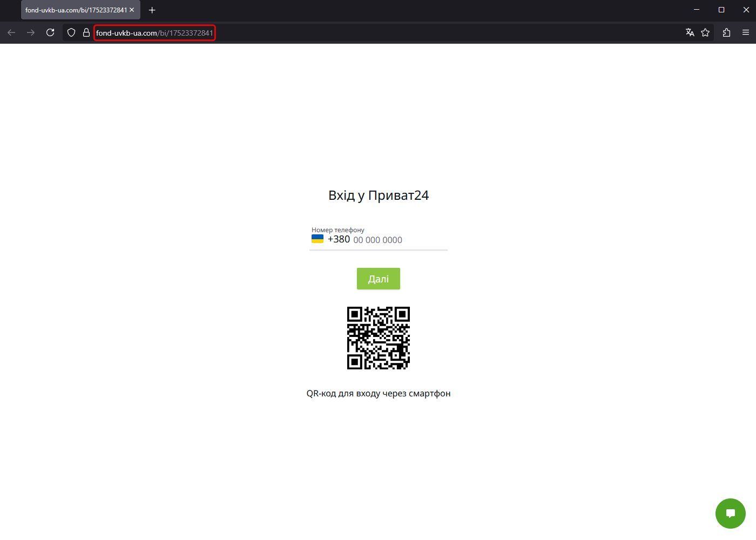The height and width of the screenshot is (540, 756).
Task: Go back to the previous page
Action: pos(11,32)
